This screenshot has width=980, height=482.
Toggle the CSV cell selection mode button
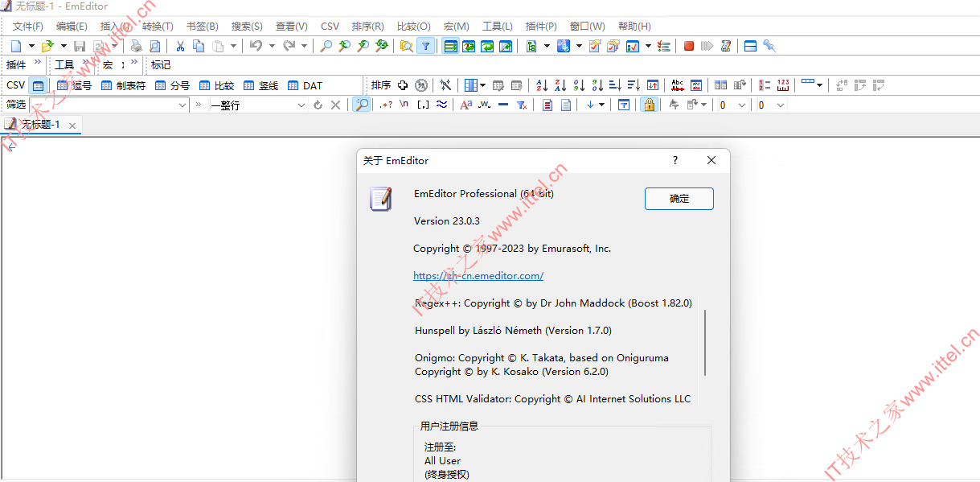pos(38,85)
